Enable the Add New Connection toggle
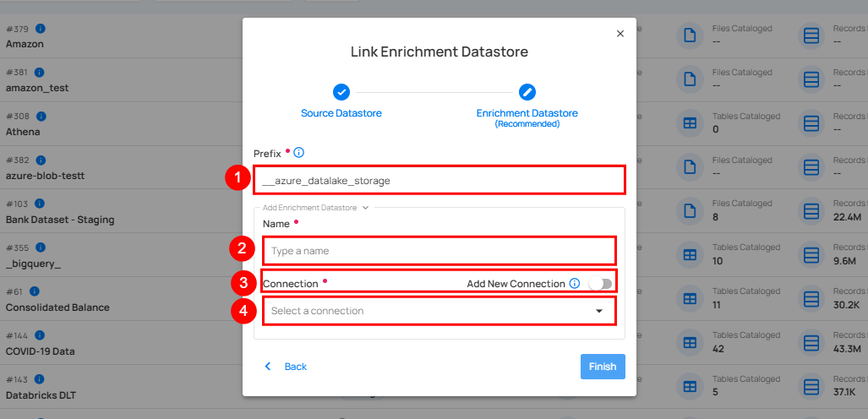Image resolution: width=868 pixels, height=419 pixels. pyautogui.click(x=601, y=284)
